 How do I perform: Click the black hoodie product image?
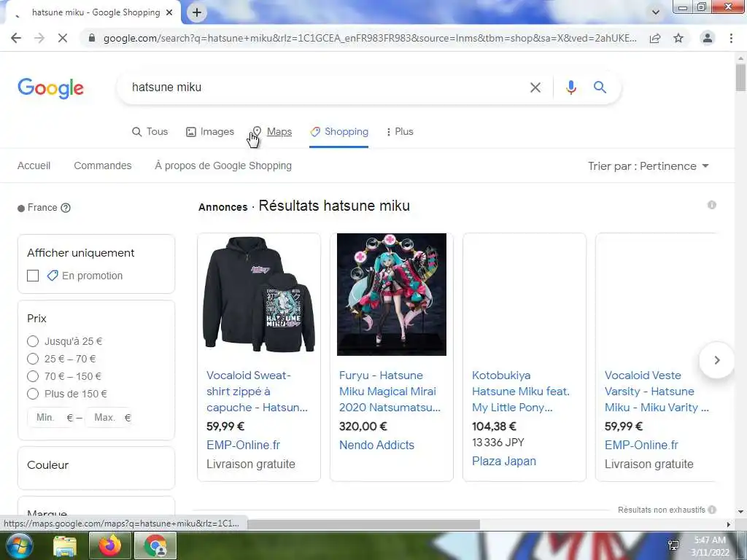[259, 295]
